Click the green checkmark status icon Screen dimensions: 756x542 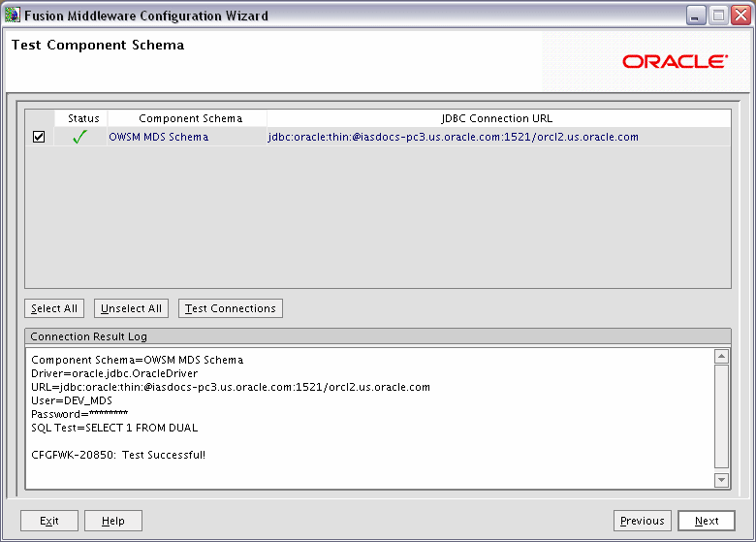(x=79, y=137)
